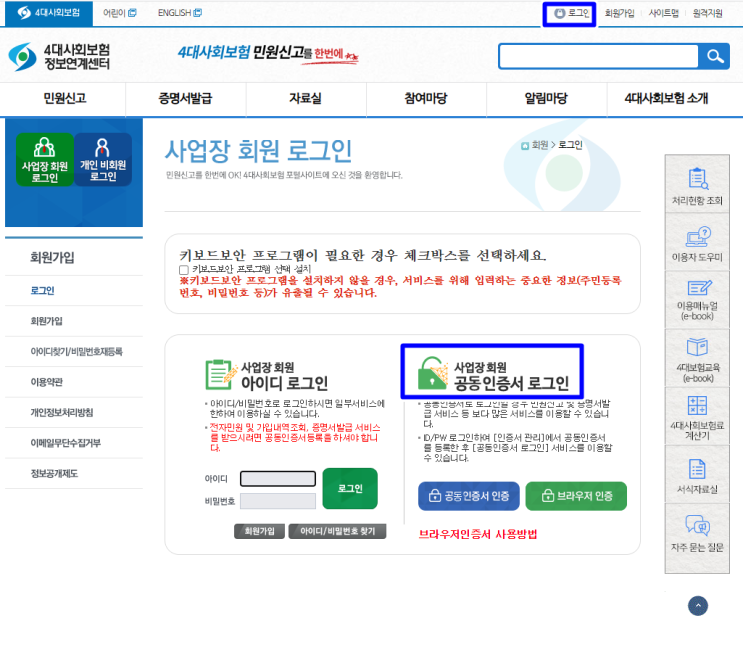This screenshot has height=655, width=743.
Task: Click the header search input field
Action: pos(598,57)
